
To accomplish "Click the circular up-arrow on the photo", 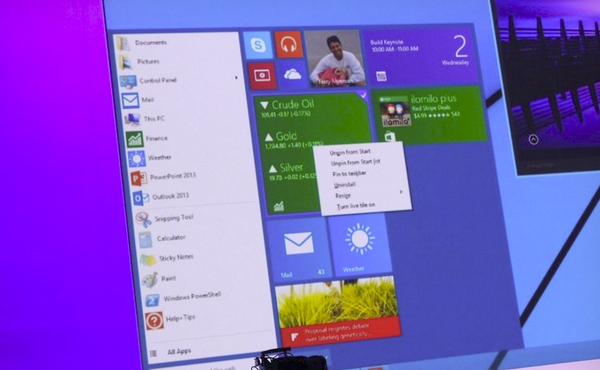I will point(533,140).
